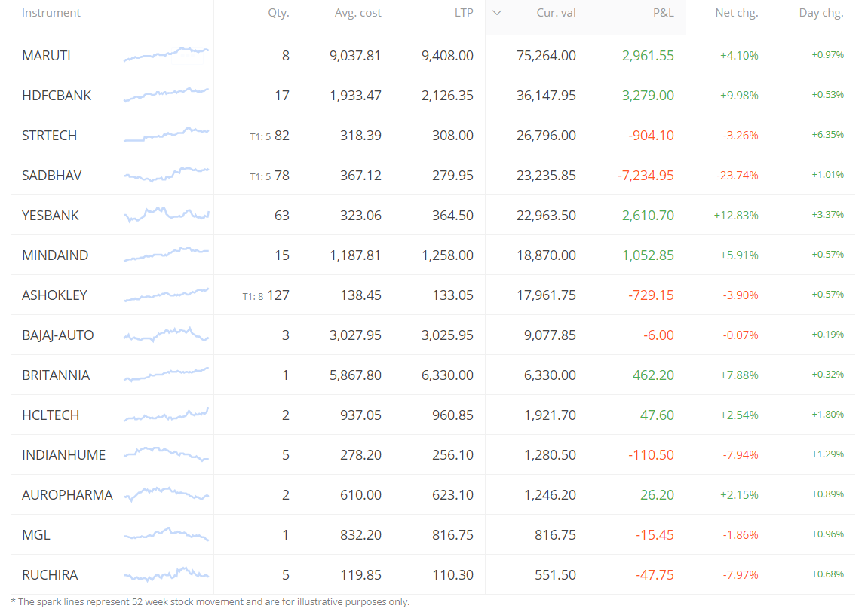Click YESBANK net change +12.83%
This screenshot has width=868, height=615.
click(736, 216)
